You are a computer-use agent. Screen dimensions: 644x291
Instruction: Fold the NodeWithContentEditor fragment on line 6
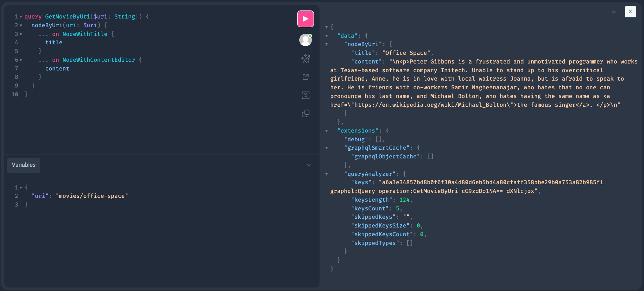pyautogui.click(x=21, y=60)
